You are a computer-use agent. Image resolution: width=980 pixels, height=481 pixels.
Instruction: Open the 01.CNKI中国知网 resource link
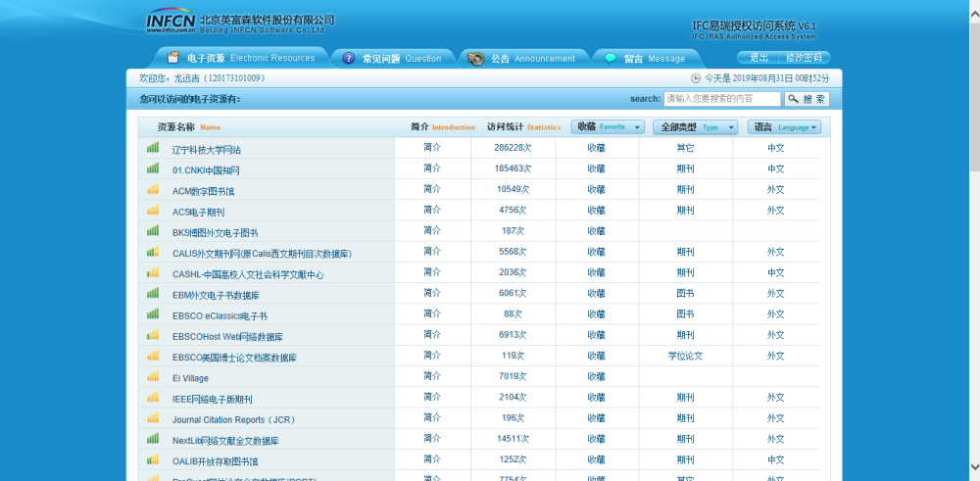(206, 170)
